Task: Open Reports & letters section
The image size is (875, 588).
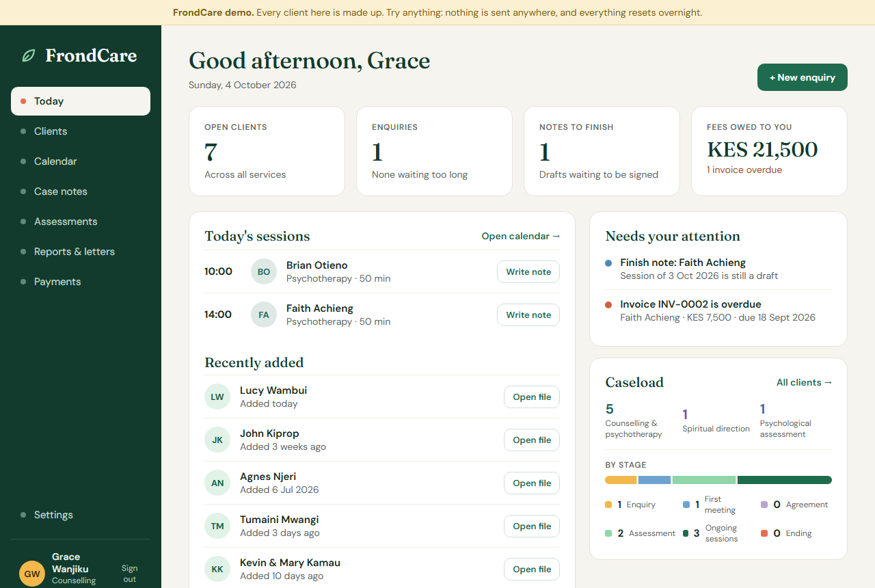Action: [x=81, y=252]
